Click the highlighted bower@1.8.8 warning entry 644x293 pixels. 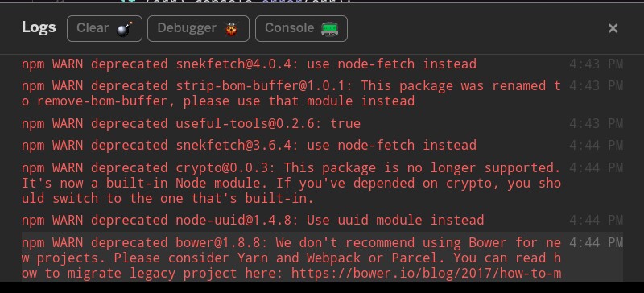click(x=322, y=258)
